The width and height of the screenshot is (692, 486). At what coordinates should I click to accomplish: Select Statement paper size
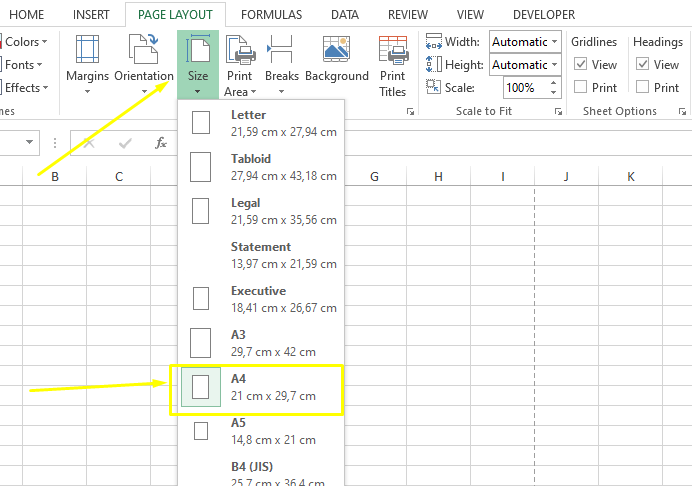(x=261, y=255)
